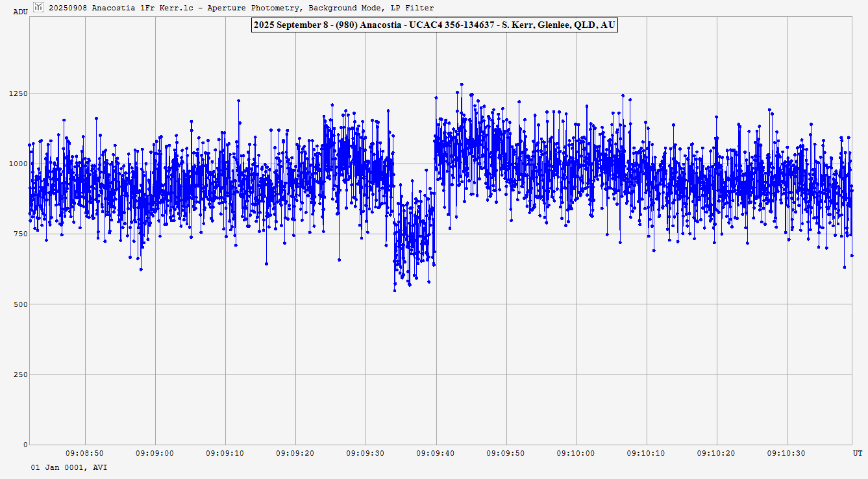The image size is (868, 479).
Task: Select the 09:09:10 time tick label
Action: point(225,453)
